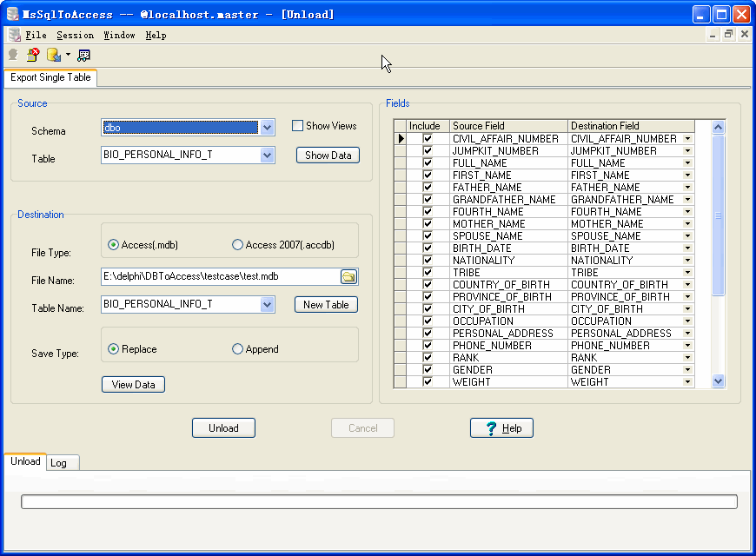
Task: Select the Access(.mdb) radio button
Action: (113, 245)
